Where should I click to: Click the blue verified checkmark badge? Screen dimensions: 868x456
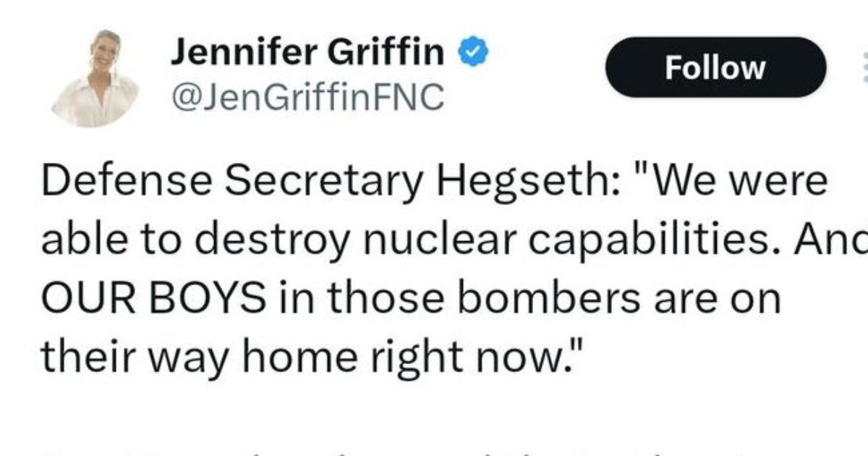(x=475, y=53)
